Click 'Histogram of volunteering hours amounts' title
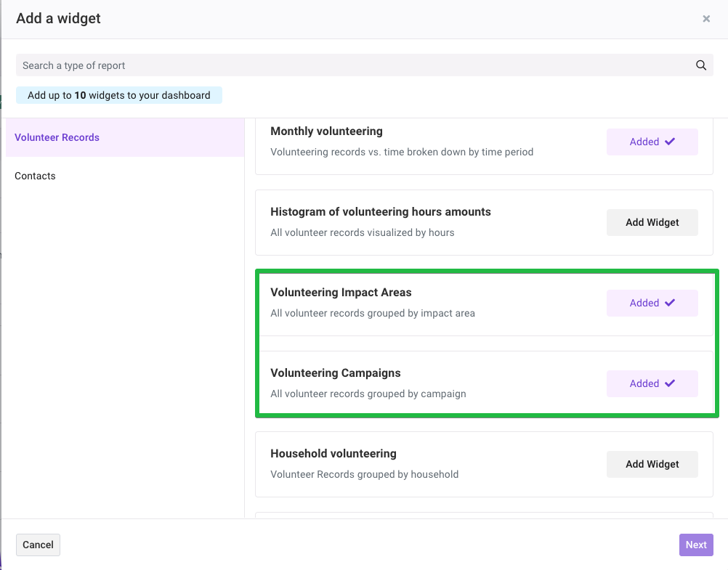Screen dimensions: 728x570 [381, 211]
